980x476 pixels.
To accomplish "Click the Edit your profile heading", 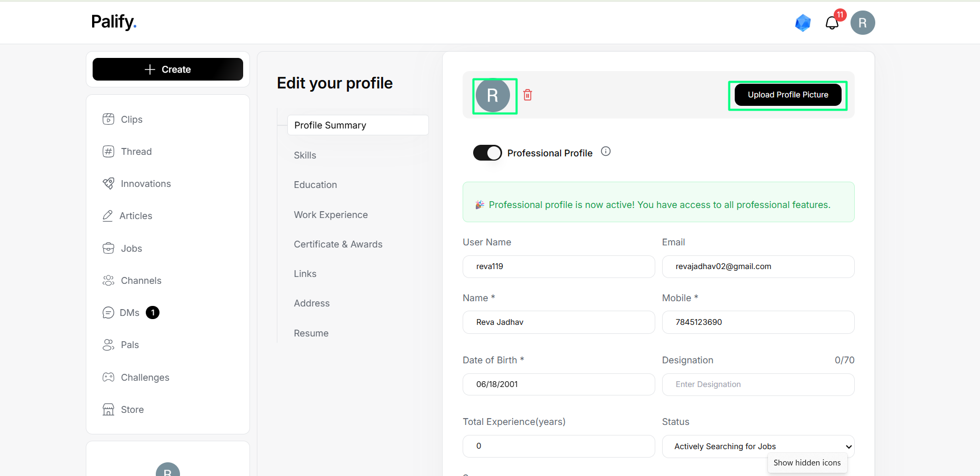I will pos(335,83).
